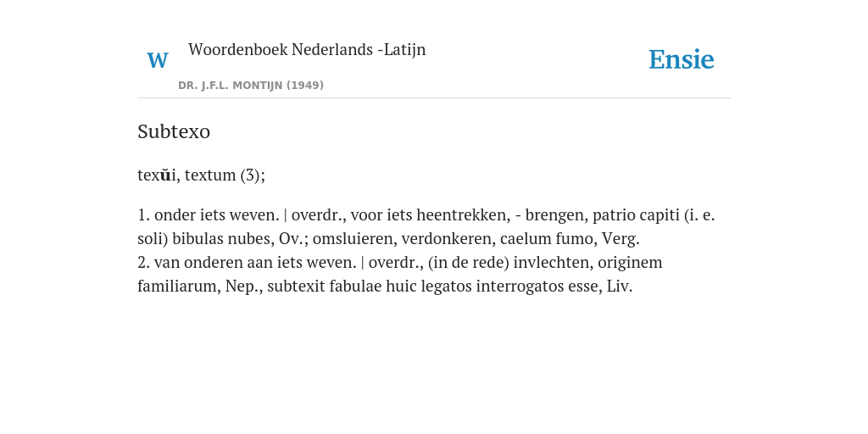Click the blue W dictionary icon

coord(157,60)
